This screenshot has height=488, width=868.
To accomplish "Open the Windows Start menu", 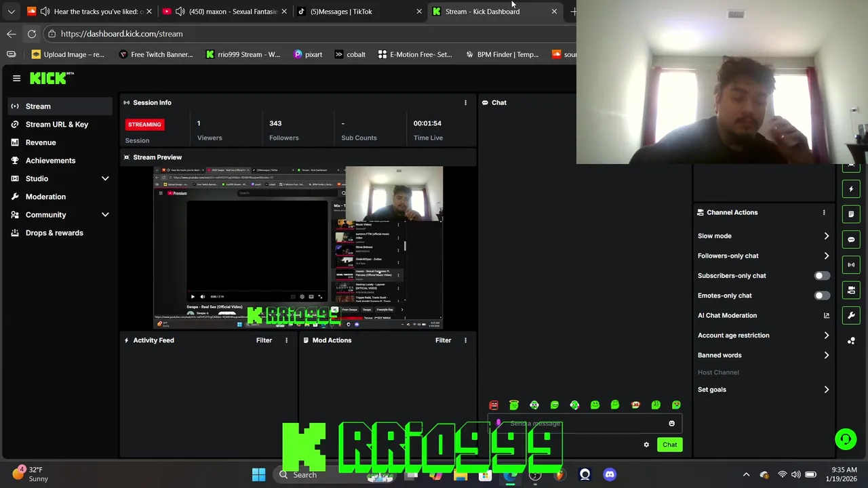I will [x=258, y=474].
